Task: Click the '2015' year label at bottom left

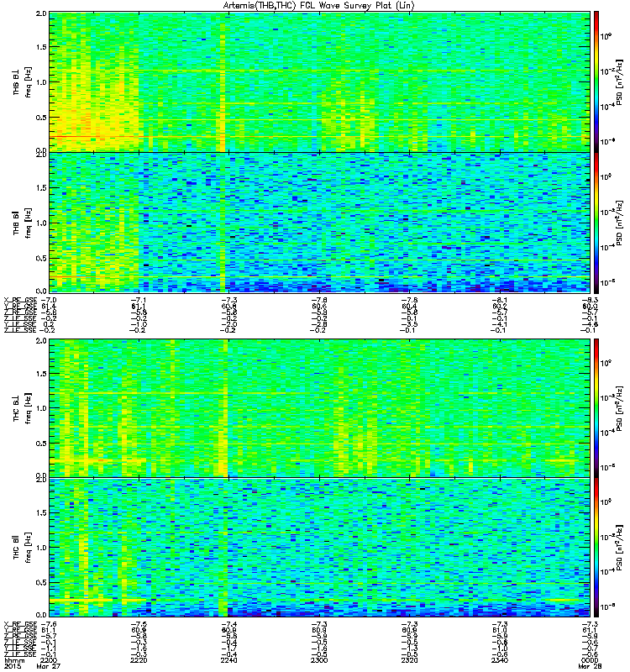Action: (x=12, y=666)
